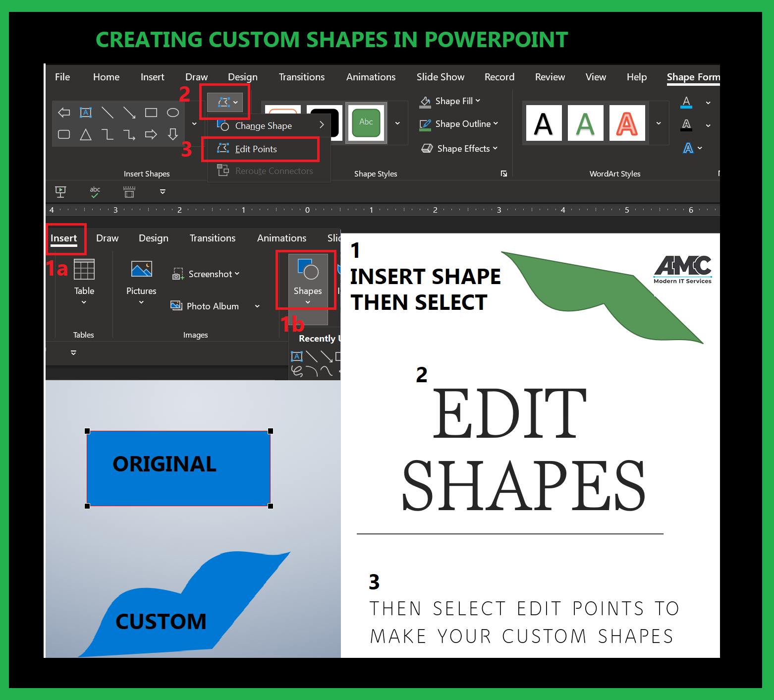This screenshot has width=774, height=700.
Task: Open the Shape Format tab
Action: (x=693, y=77)
